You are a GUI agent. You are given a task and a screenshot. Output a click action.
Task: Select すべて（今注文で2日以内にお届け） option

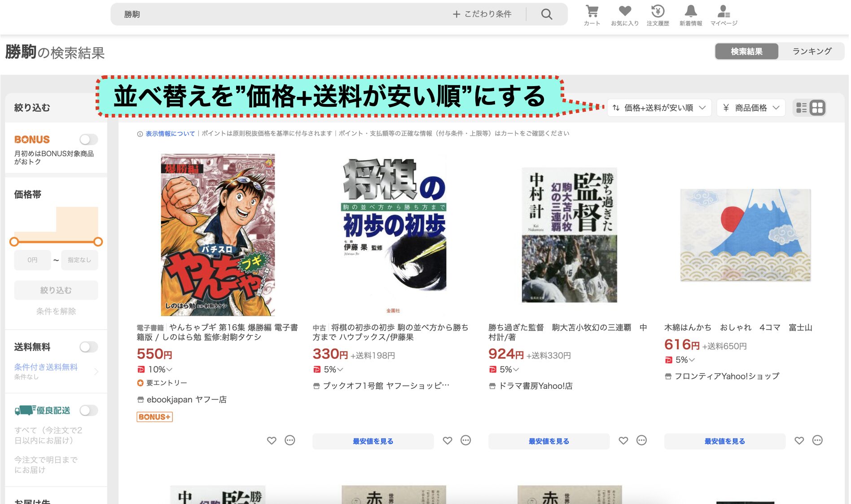[x=48, y=435]
